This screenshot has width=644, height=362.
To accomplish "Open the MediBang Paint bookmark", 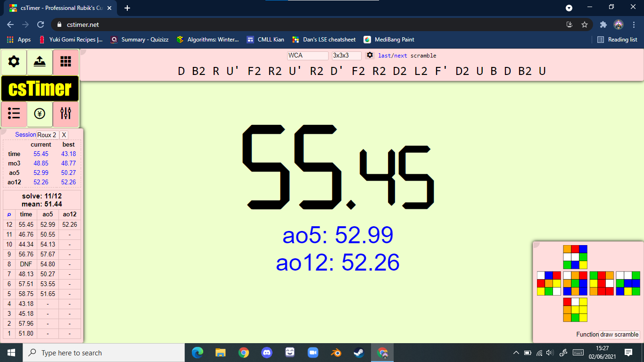I will 389,40.
